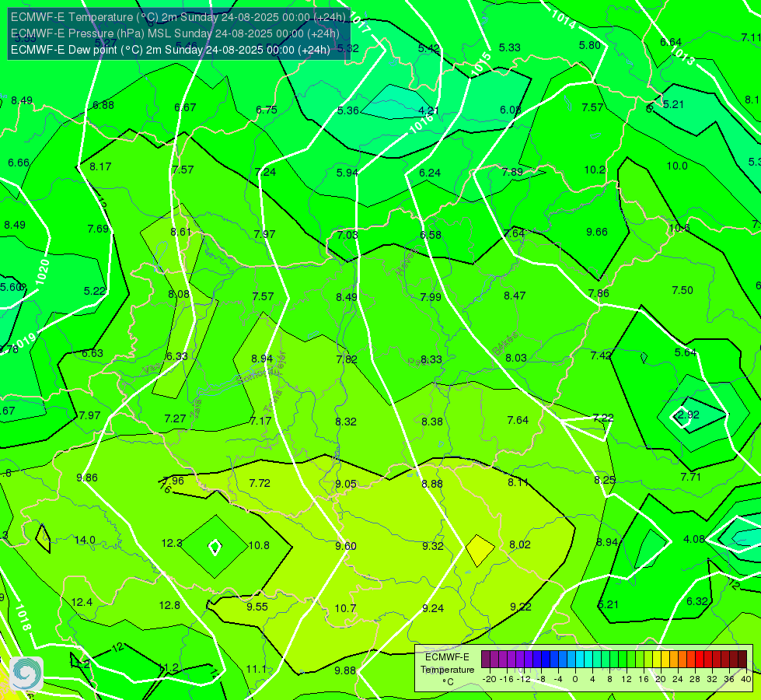Click the 7.50 dew point value
The width and height of the screenshot is (761, 700).
tap(682, 290)
